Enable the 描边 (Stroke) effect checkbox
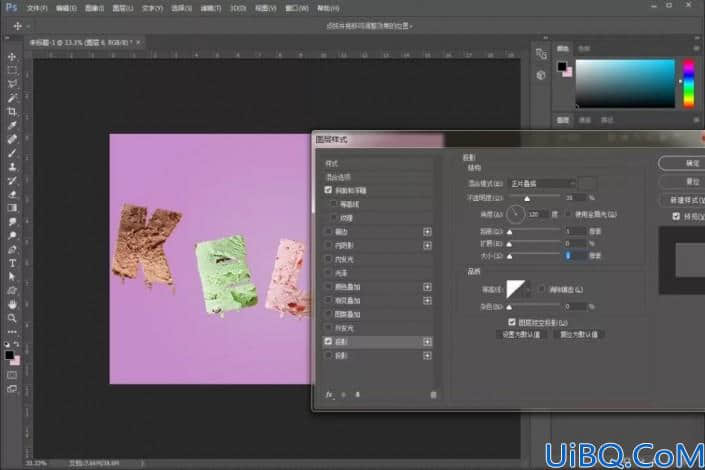This screenshot has height=470, width=705. click(328, 232)
